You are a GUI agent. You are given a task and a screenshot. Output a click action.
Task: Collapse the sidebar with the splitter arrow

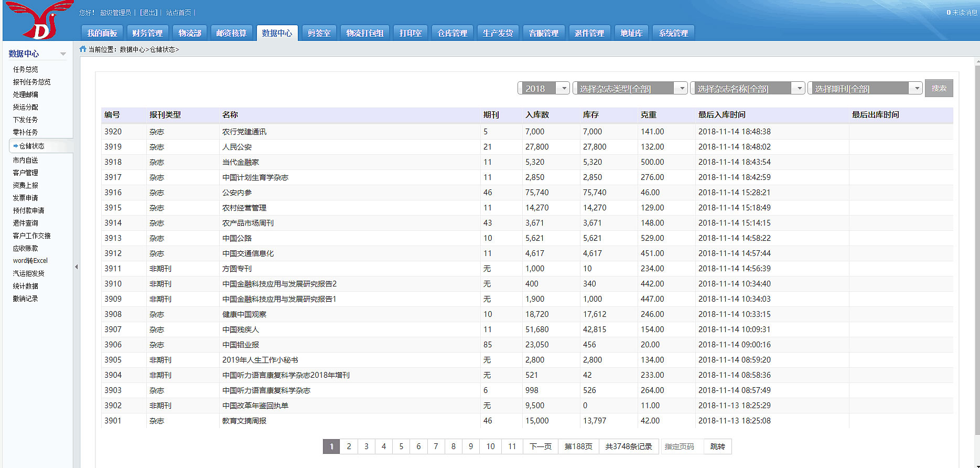(76, 267)
